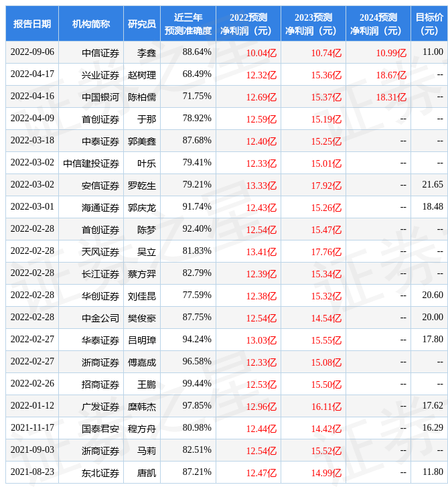The image size is (448, 489).
Task: Click analyst name 李鑫
Action: pos(147,53)
